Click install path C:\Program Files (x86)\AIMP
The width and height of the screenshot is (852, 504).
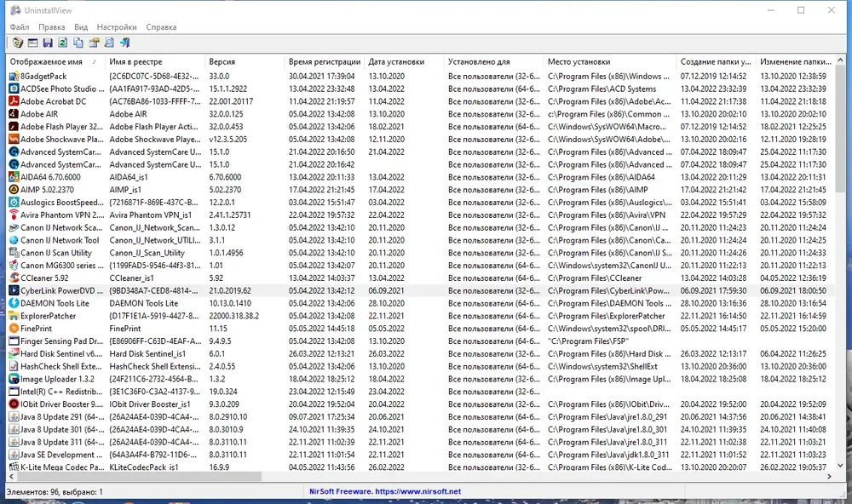[598, 190]
